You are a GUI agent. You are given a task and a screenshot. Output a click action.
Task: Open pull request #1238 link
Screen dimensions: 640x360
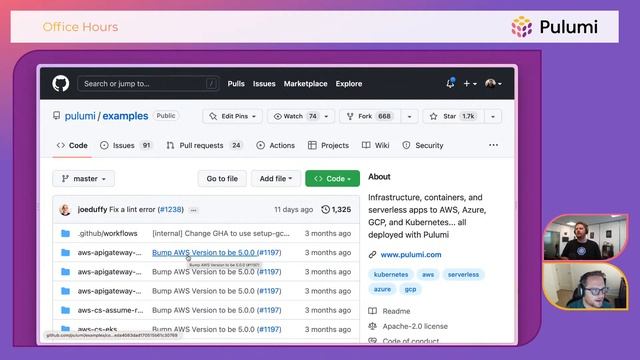(171, 209)
